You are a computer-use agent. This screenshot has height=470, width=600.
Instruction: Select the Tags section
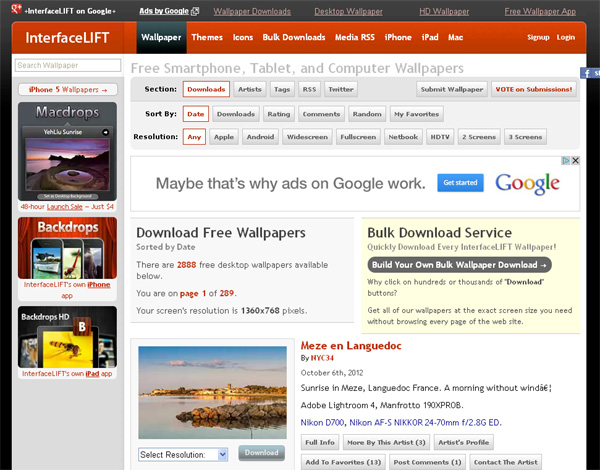pos(282,89)
